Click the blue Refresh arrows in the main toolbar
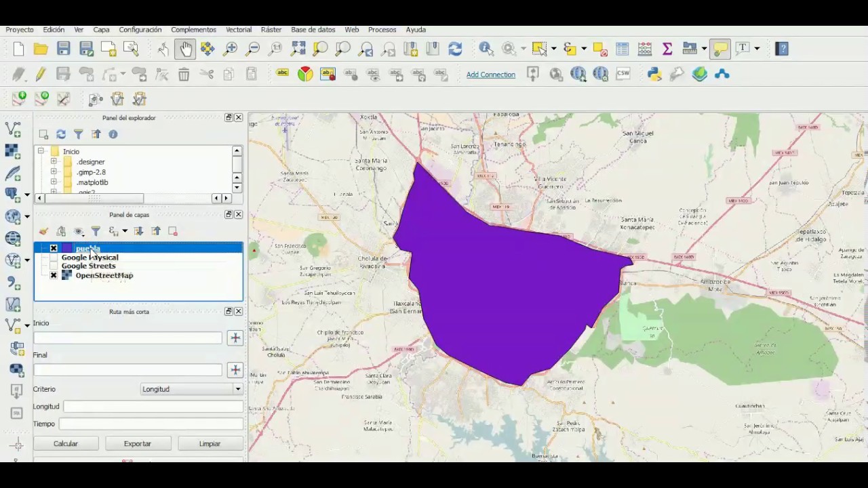868x488 pixels. point(455,49)
